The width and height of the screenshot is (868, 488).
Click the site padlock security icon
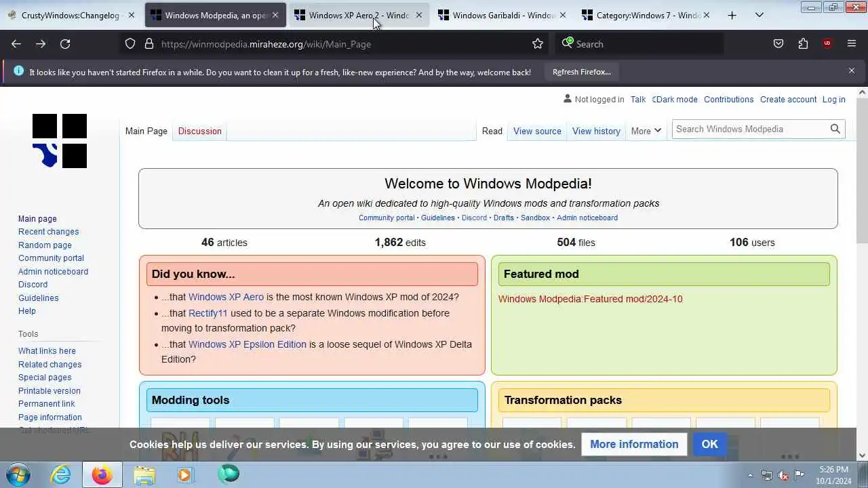pyautogui.click(x=149, y=43)
